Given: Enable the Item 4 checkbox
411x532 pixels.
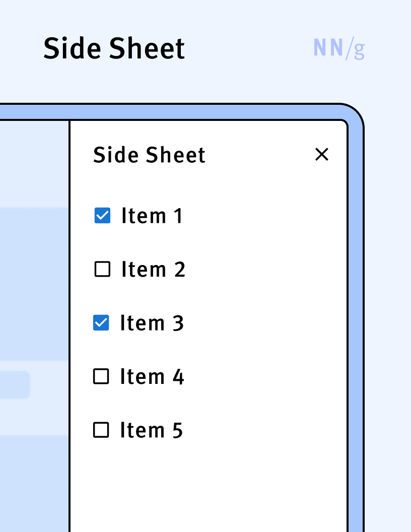Looking at the screenshot, I should (x=101, y=376).
